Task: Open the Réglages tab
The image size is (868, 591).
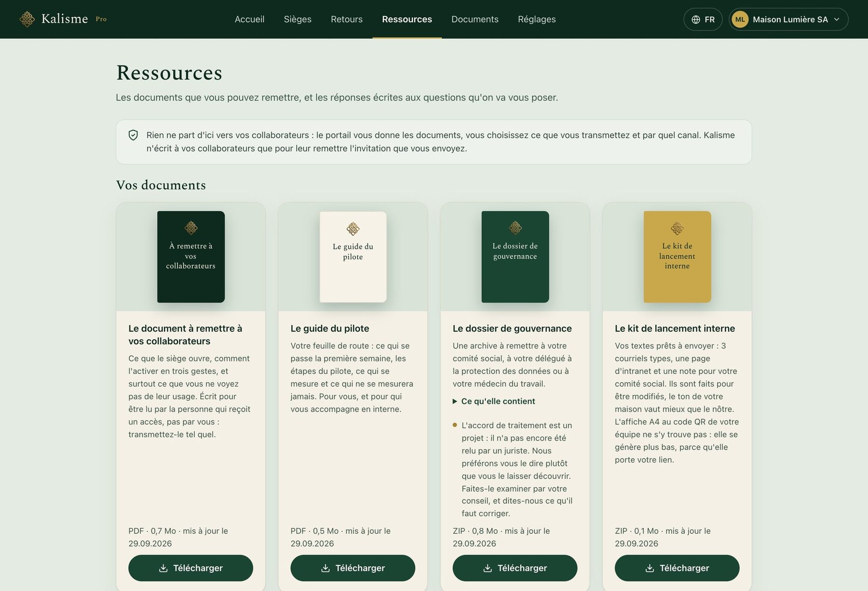Action: pos(537,19)
